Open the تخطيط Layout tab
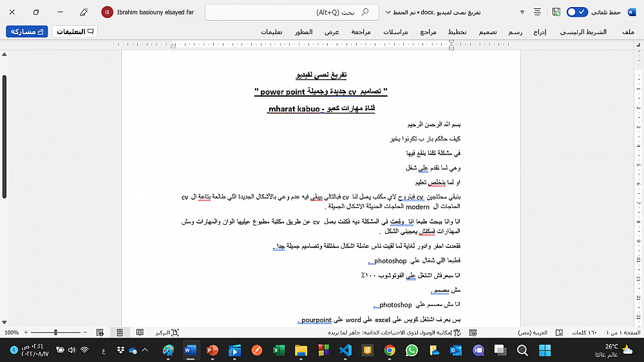This screenshot has height=362, width=644. tap(457, 32)
